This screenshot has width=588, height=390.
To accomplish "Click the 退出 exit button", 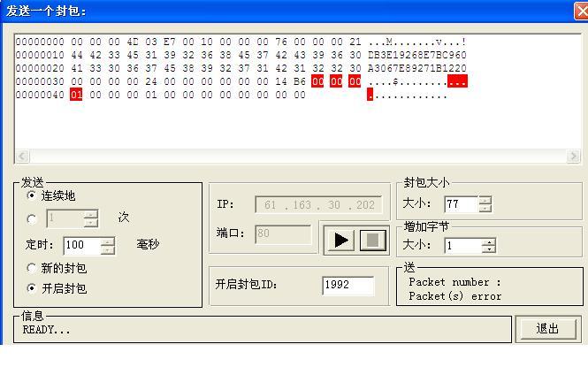I will tap(547, 329).
